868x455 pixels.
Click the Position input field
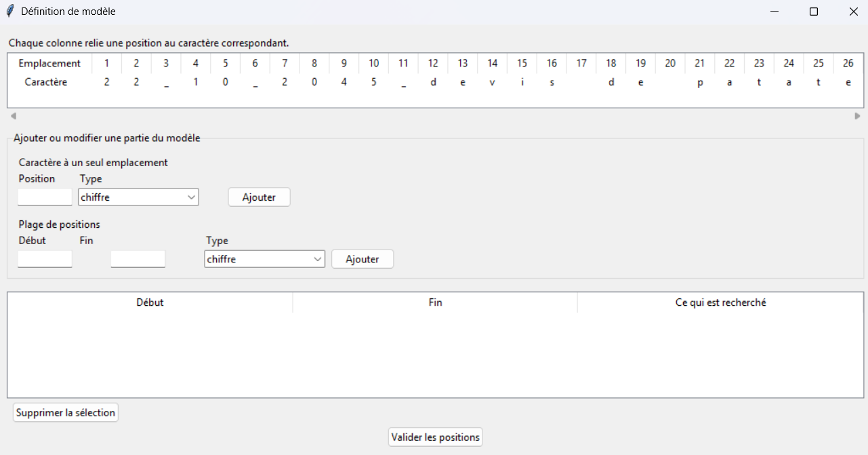click(x=45, y=197)
